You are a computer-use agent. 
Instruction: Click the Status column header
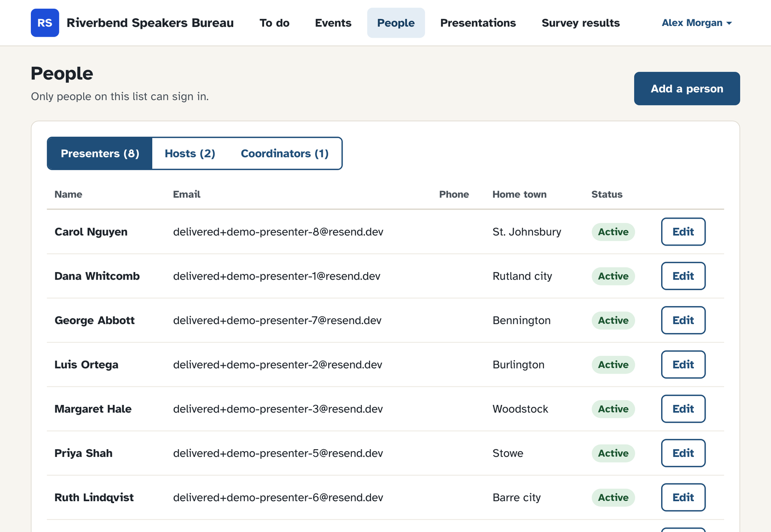click(x=607, y=195)
